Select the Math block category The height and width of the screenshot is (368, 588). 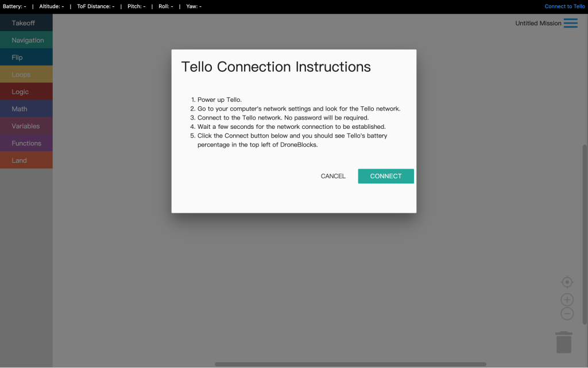click(20, 109)
